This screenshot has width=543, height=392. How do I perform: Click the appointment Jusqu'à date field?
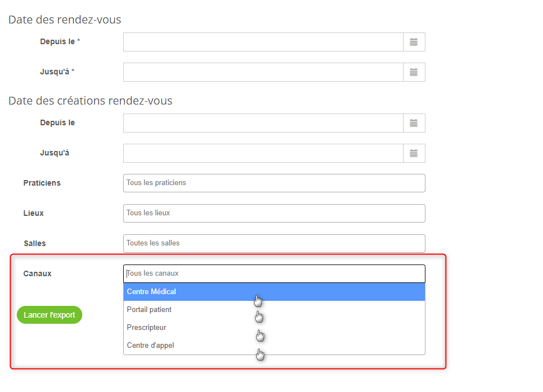point(263,72)
